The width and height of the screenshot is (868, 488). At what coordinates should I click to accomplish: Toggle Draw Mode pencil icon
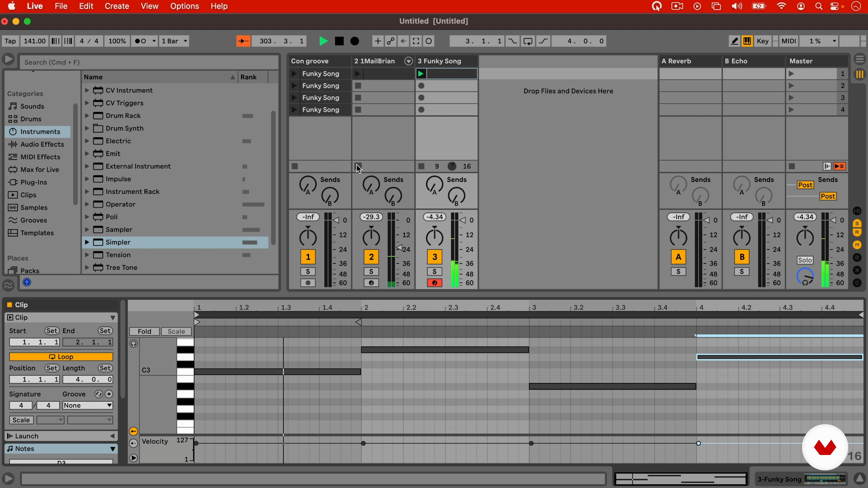pos(734,41)
